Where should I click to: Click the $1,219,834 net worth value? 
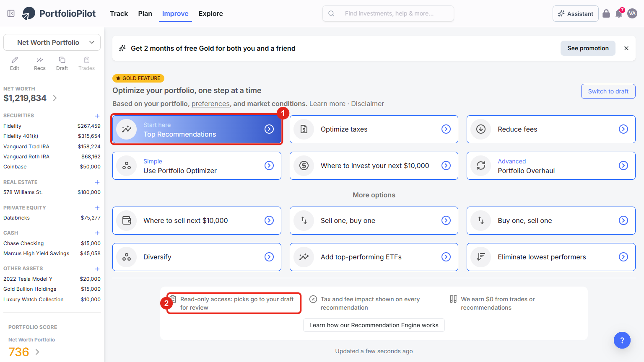(x=25, y=98)
